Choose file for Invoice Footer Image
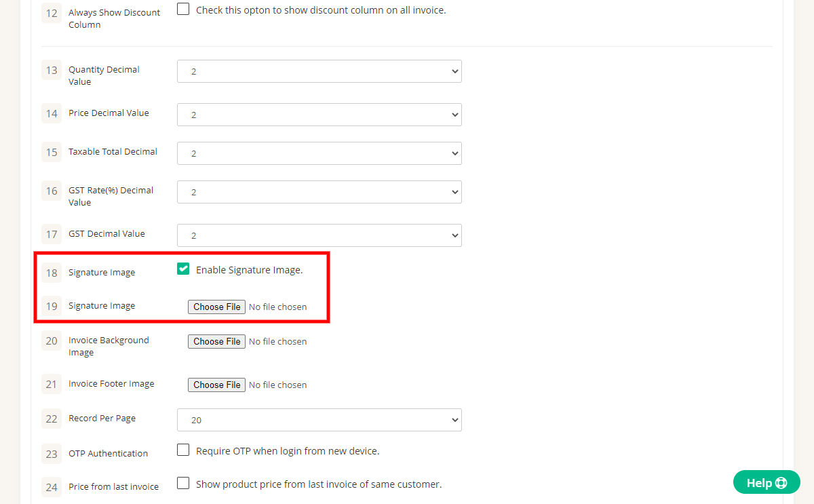 click(x=216, y=385)
